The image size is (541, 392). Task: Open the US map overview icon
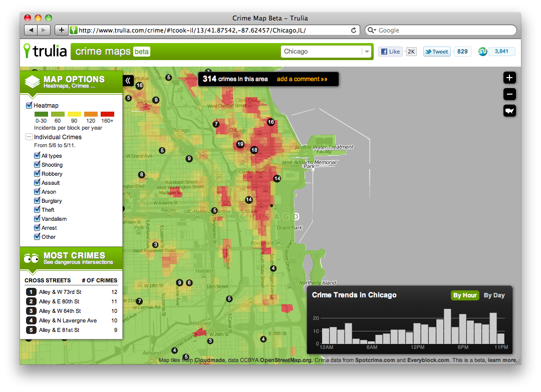(x=509, y=111)
